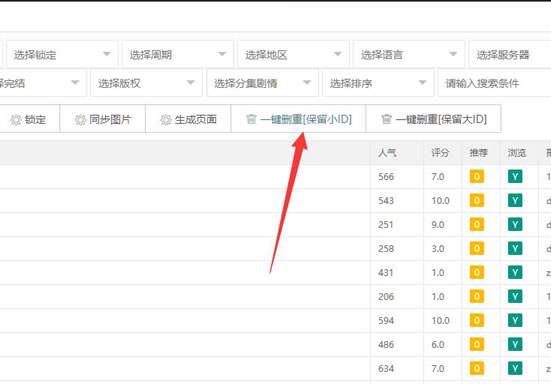Click the 生成页面 button label

click(x=196, y=120)
